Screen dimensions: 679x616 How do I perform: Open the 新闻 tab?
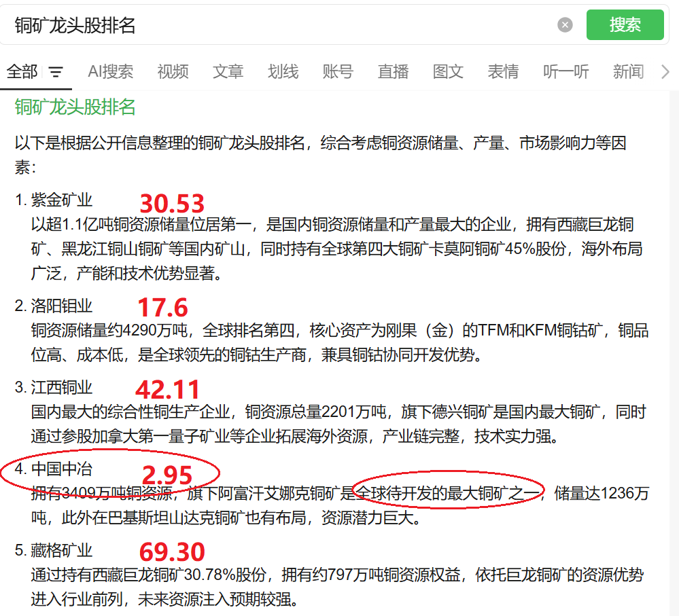[628, 72]
